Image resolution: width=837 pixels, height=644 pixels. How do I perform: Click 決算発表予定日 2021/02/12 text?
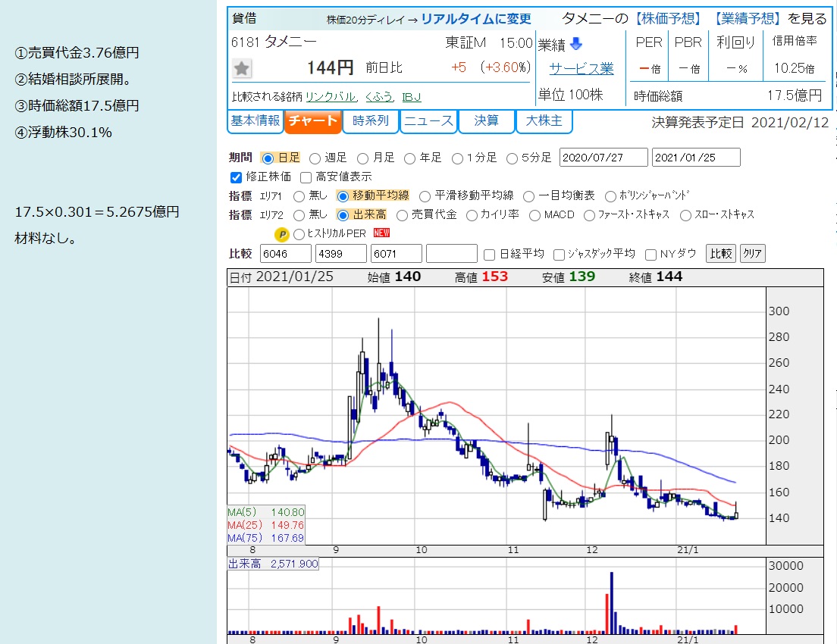click(x=741, y=123)
